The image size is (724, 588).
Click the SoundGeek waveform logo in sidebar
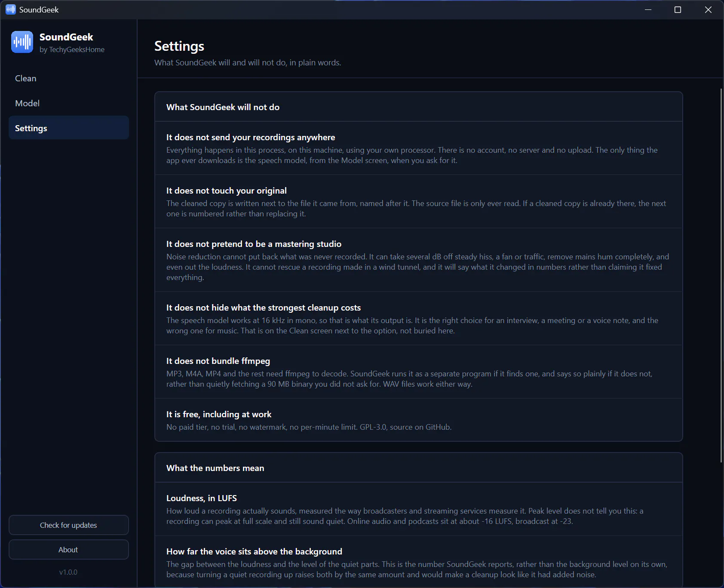point(22,42)
